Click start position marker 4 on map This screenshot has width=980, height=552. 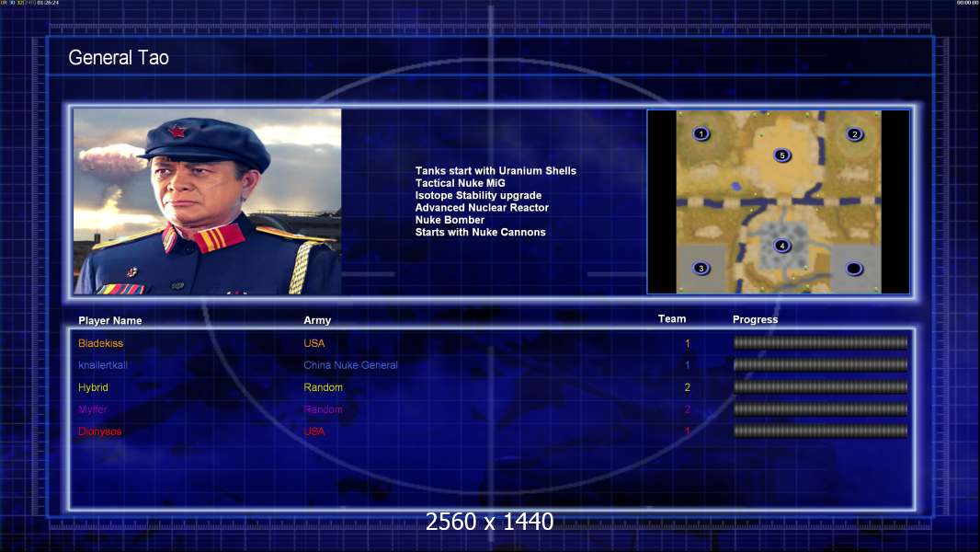781,246
